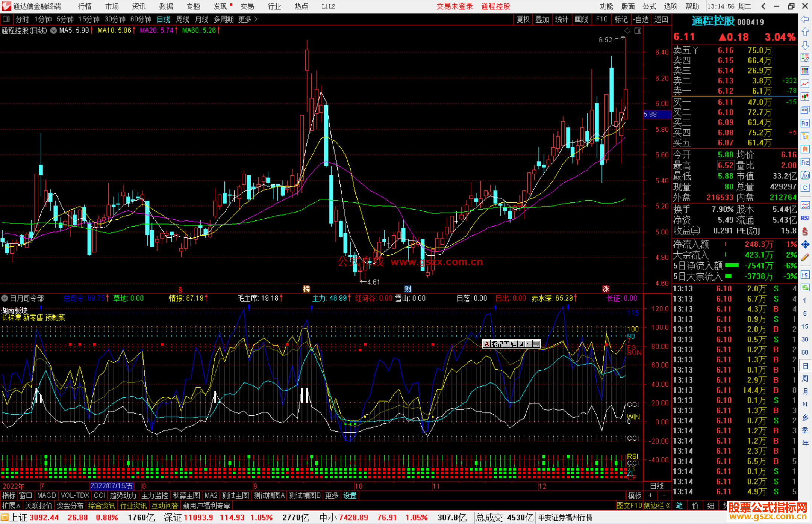Click the 财 event marker under the chart

coord(408,289)
